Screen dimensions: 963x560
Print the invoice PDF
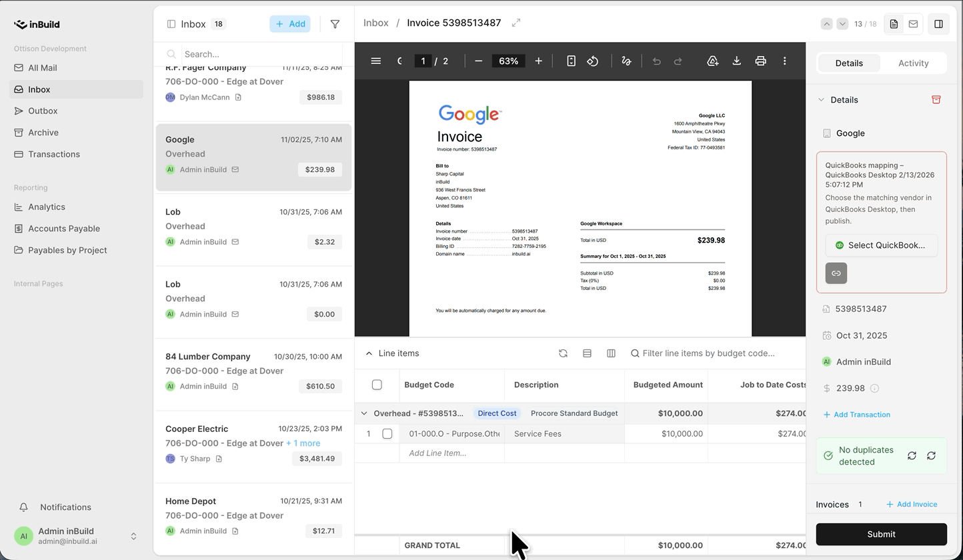click(x=761, y=61)
